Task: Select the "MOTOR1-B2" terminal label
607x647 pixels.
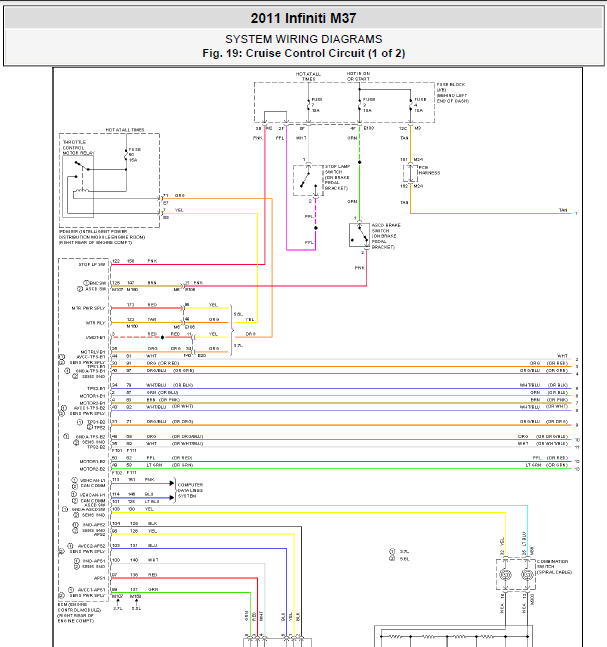Action: (92, 462)
